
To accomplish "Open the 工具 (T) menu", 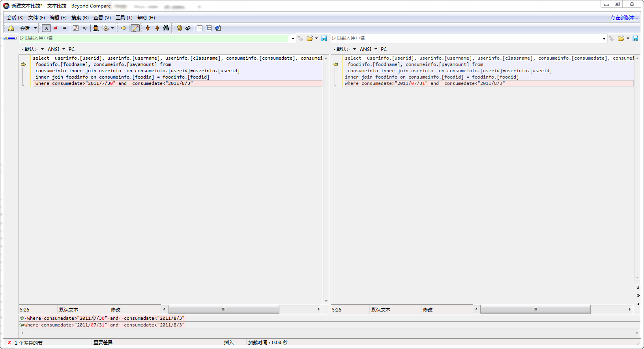I will coord(124,18).
